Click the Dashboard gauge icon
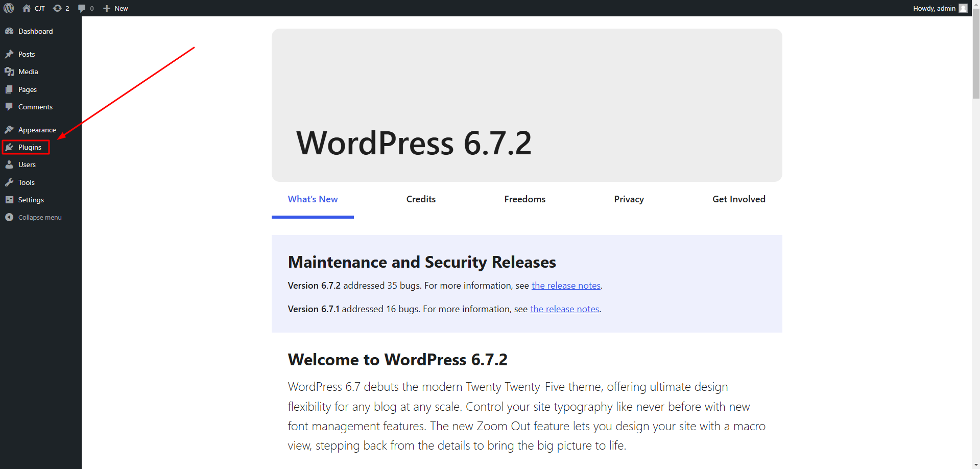Viewport: 980px width, 469px height. click(x=9, y=31)
